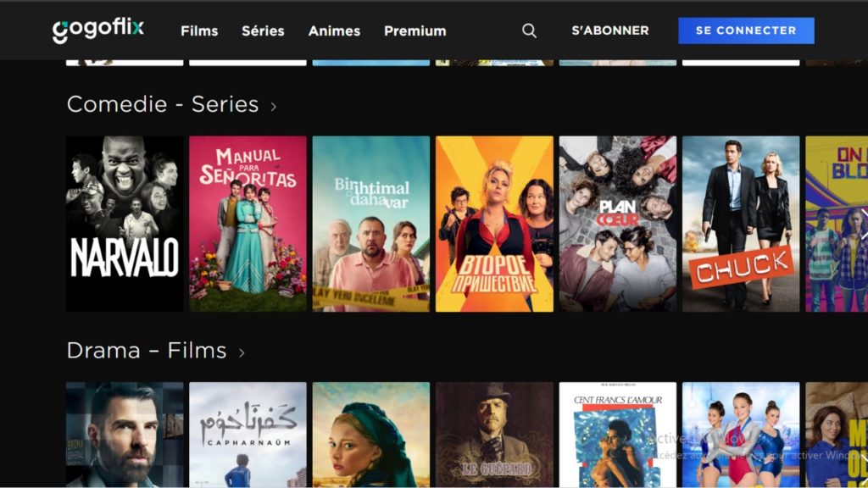This screenshot has width=868, height=488.
Task: Open the Séries menu
Action: pos(263,31)
